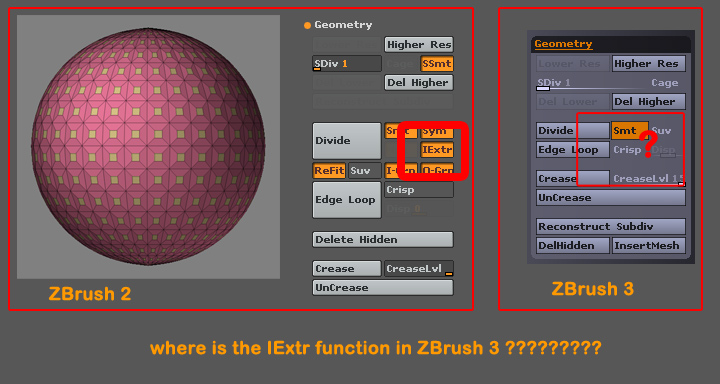
Task: Toggle Crisp field in ZBrush 2 panel
Action: click(419, 190)
